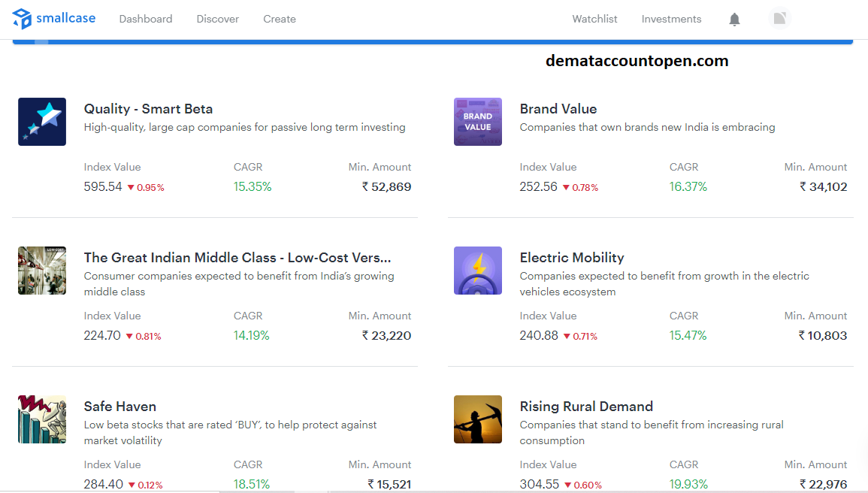Click Electric Mobility index value 240.88

(x=539, y=336)
